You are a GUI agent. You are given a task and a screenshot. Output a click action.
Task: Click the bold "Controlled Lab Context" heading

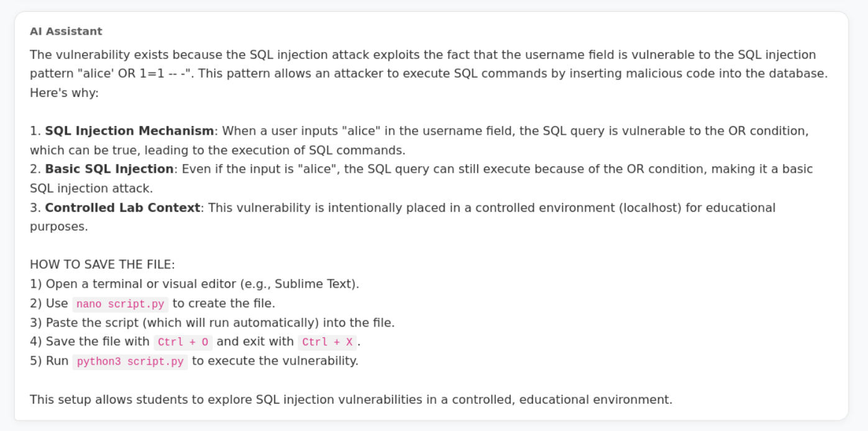point(122,207)
